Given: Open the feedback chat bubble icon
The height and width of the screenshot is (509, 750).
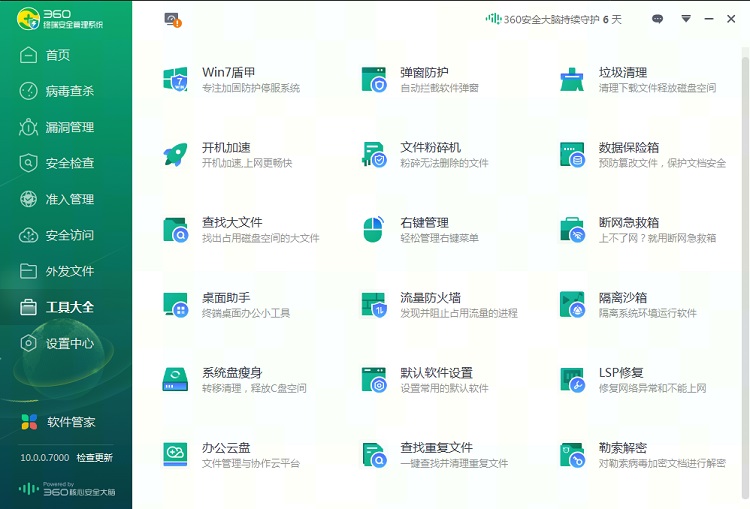Looking at the screenshot, I should pos(657,19).
